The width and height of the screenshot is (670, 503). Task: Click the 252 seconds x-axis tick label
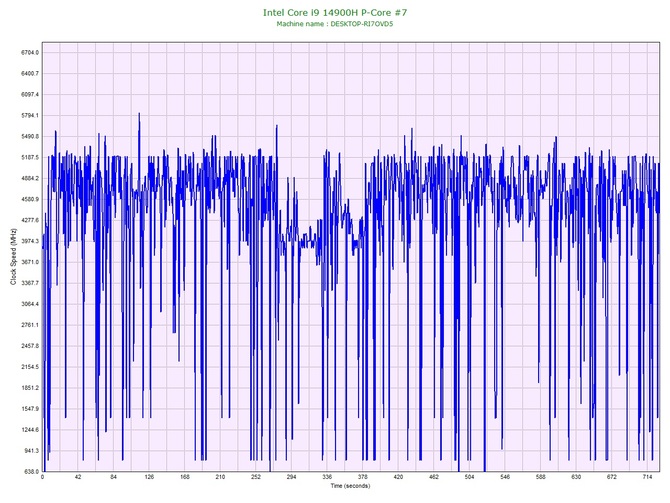(256, 477)
